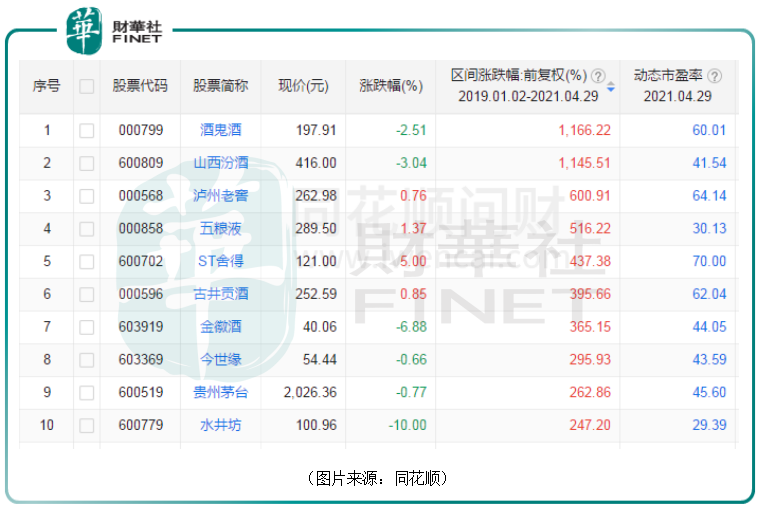Click the 区间涨跌幅:前复权(%) header text
This screenshot has height=508, width=763.
click(x=519, y=75)
